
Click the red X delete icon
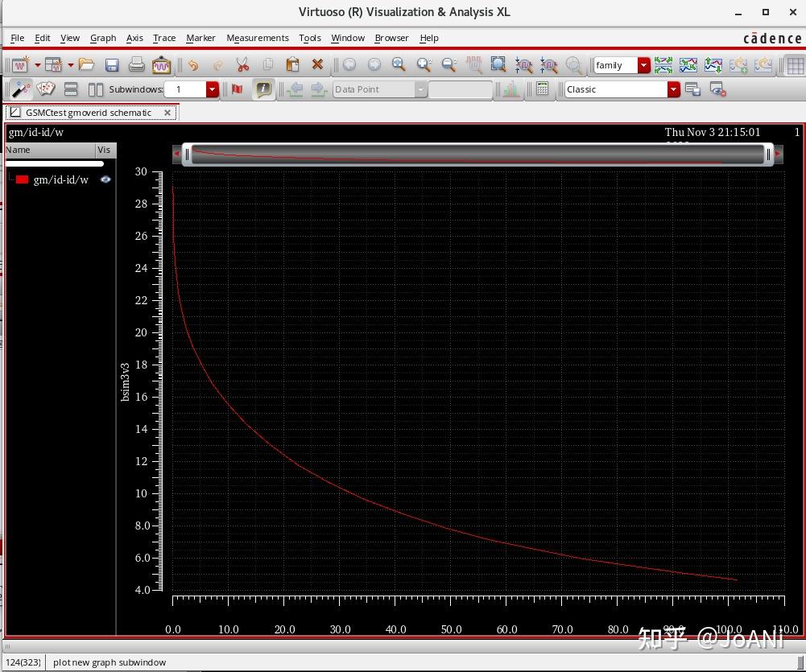(x=317, y=65)
